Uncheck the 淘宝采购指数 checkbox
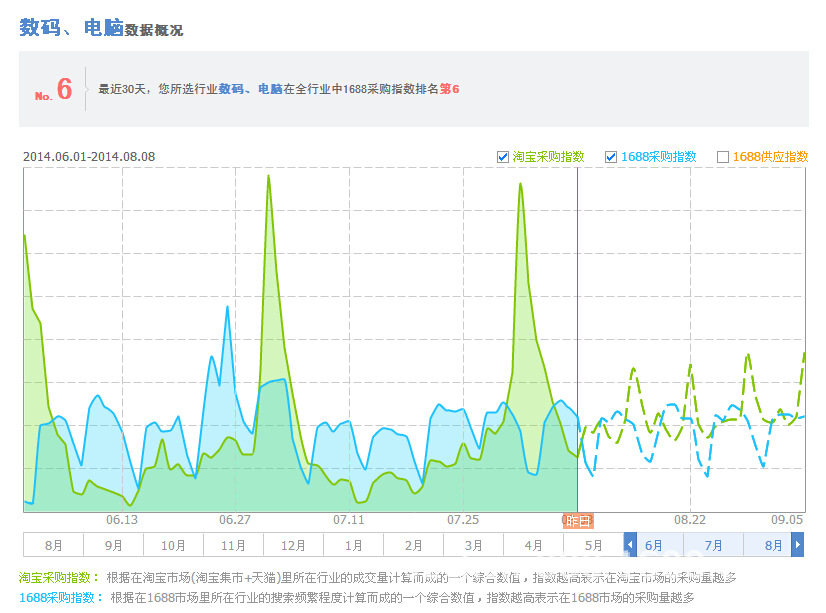Image resolution: width=826 pixels, height=613 pixels. coord(503,157)
